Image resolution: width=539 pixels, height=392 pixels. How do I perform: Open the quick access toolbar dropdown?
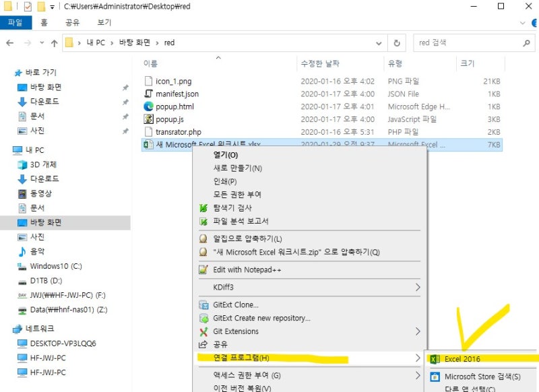click(52, 7)
